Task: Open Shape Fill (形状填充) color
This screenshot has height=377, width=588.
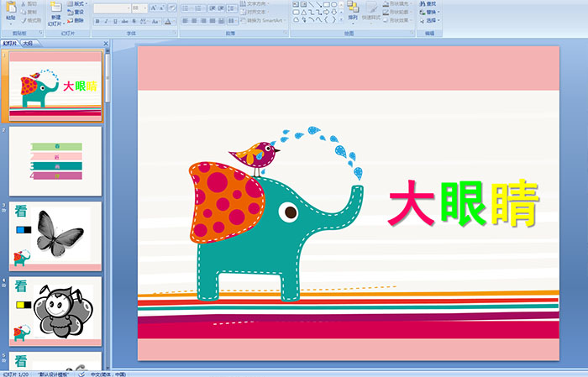Action: tap(397, 3)
